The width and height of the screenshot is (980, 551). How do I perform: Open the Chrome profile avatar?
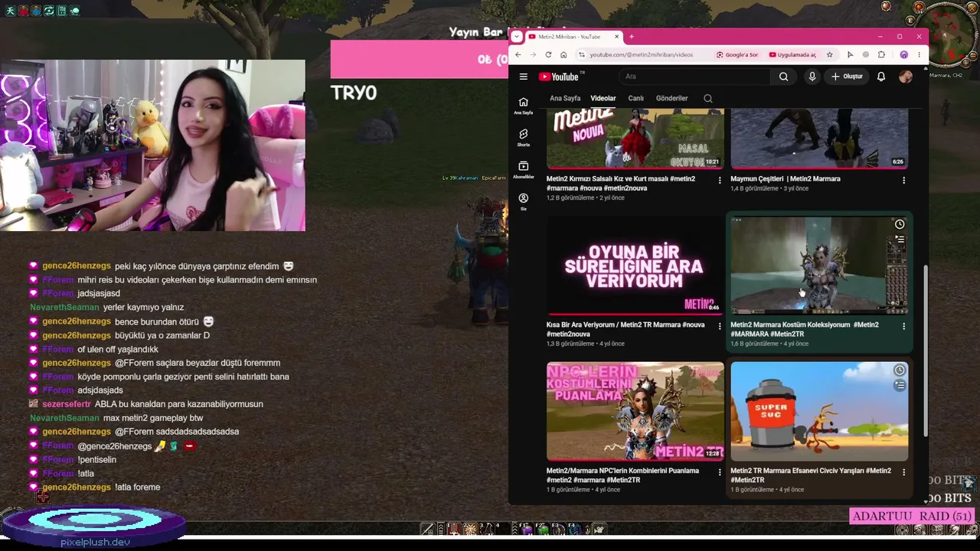point(904,54)
